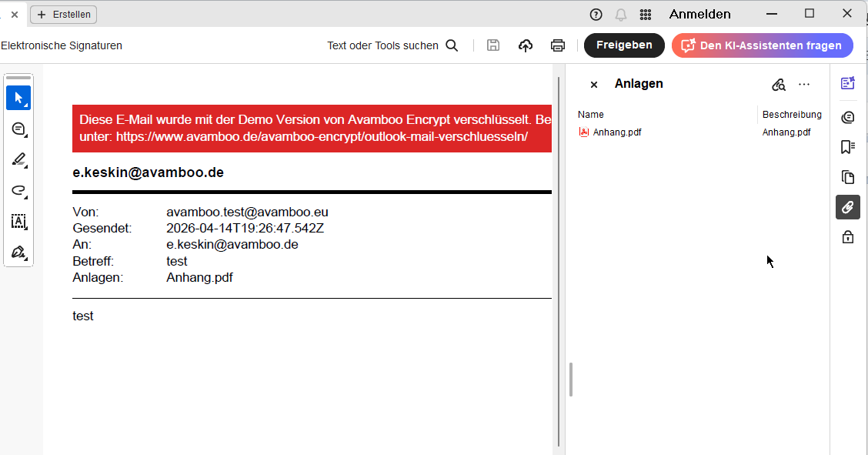Screen dimensions: 868x455
Task: Click the Freigeben button
Action: coord(624,45)
